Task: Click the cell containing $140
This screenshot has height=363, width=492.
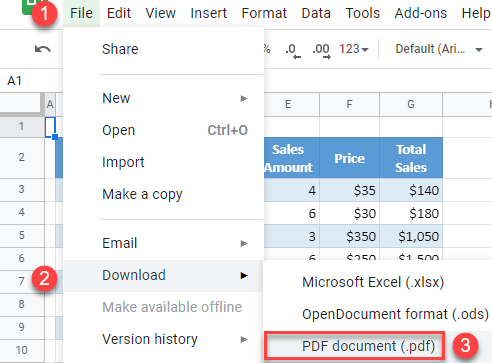Action: point(411,190)
